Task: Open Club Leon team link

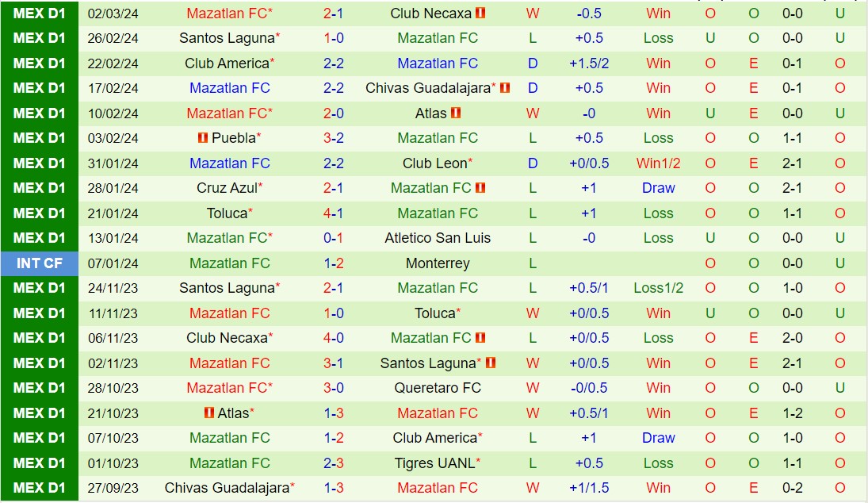Action: [x=435, y=163]
